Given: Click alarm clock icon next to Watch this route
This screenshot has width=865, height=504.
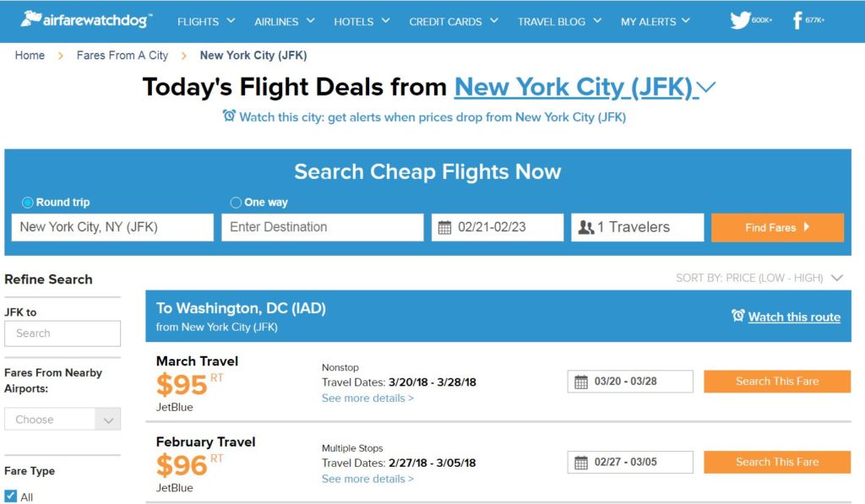Looking at the screenshot, I should (737, 316).
